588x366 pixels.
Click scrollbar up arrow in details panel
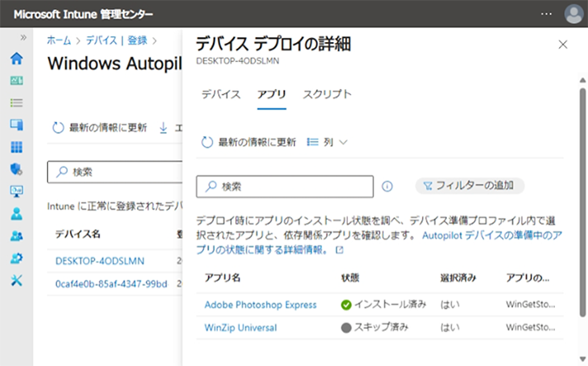click(x=582, y=80)
